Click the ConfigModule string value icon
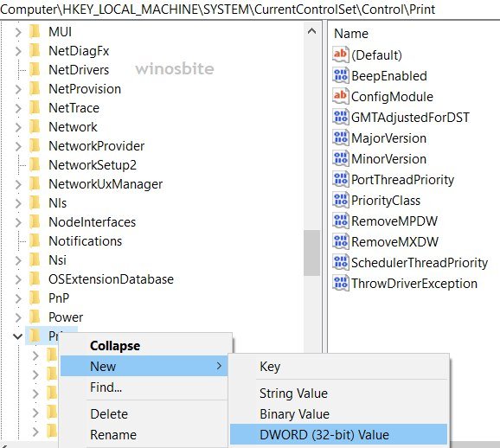The height and width of the screenshot is (448, 500). pos(340,97)
